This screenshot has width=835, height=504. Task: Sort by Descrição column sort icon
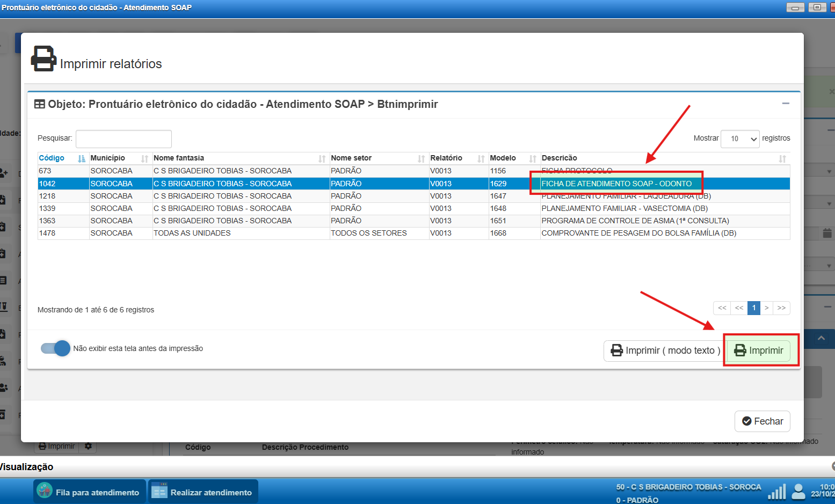(x=782, y=158)
